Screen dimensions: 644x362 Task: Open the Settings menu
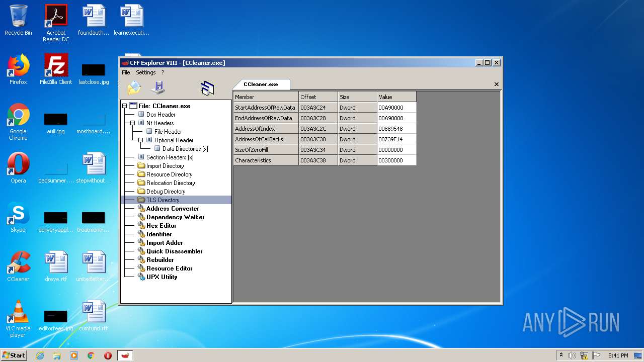[146, 72]
